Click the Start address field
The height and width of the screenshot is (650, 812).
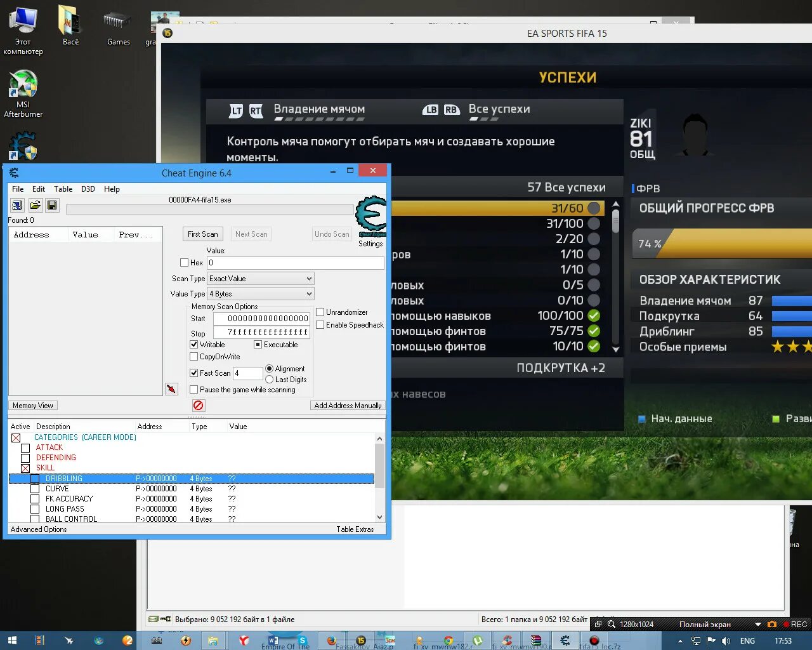tap(261, 319)
